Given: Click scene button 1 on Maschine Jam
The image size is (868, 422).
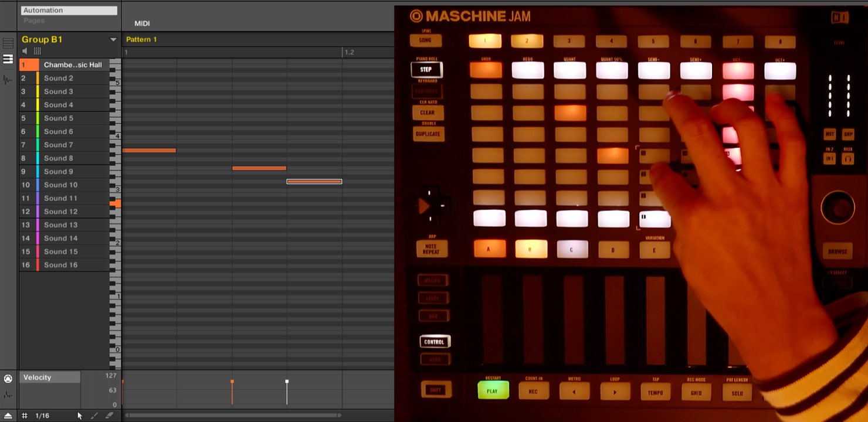Looking at the screenshot, I should coord(485,41).
